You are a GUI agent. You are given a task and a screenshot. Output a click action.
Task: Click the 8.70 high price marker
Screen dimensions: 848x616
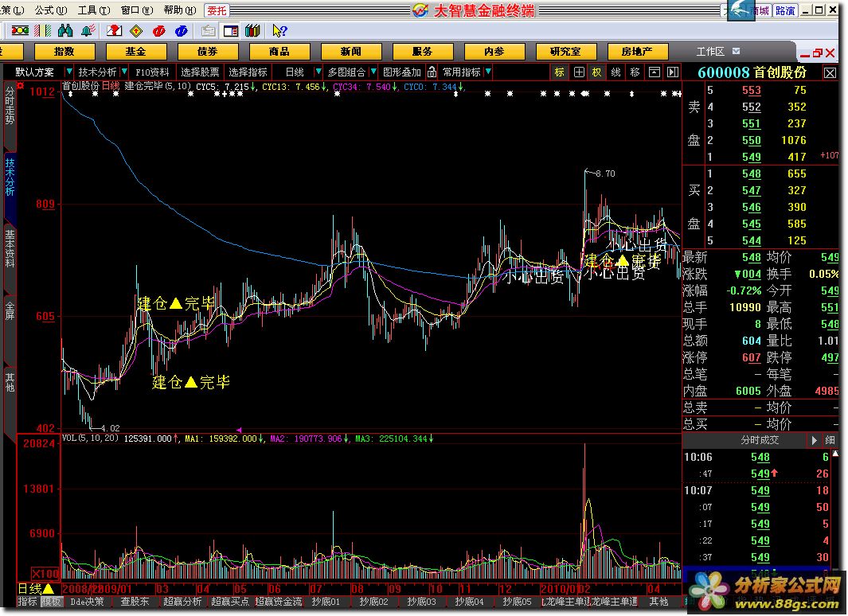click(x=604, y=173)
